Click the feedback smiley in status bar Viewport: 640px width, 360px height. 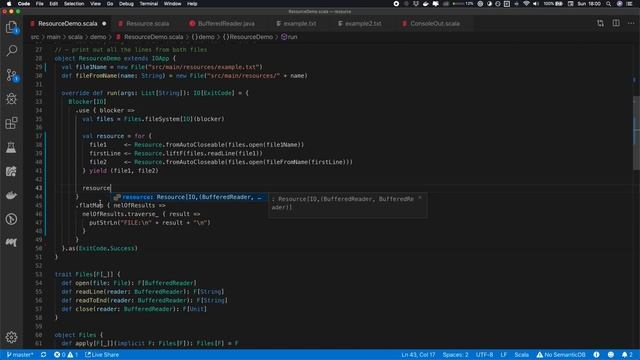pyautogui.click(x=611, y=355)
